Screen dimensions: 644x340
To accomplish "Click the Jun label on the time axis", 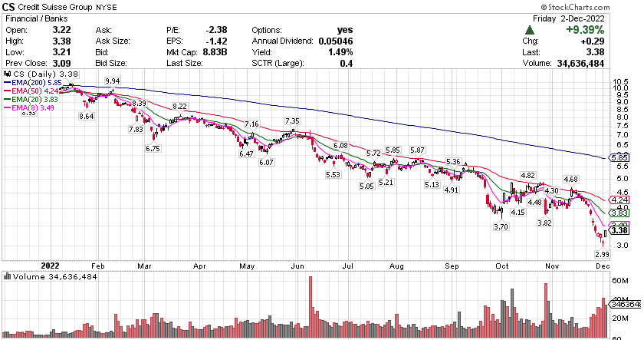I will [x=297, y=266].
